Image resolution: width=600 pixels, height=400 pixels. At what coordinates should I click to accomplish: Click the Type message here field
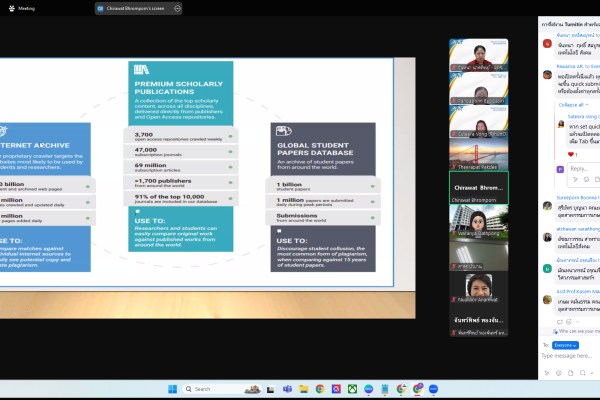(x=569, y=356)
